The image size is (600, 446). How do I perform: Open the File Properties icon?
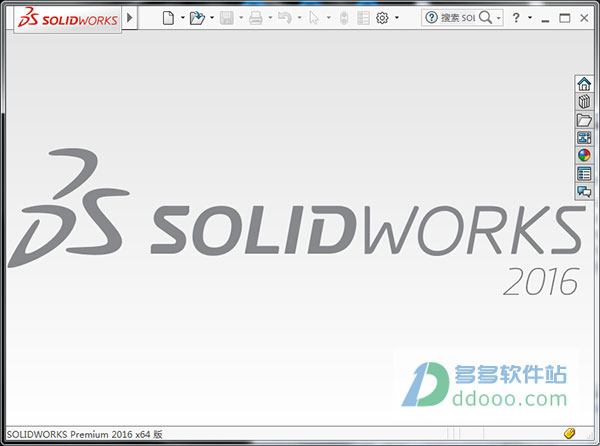(x=363, y=18)
